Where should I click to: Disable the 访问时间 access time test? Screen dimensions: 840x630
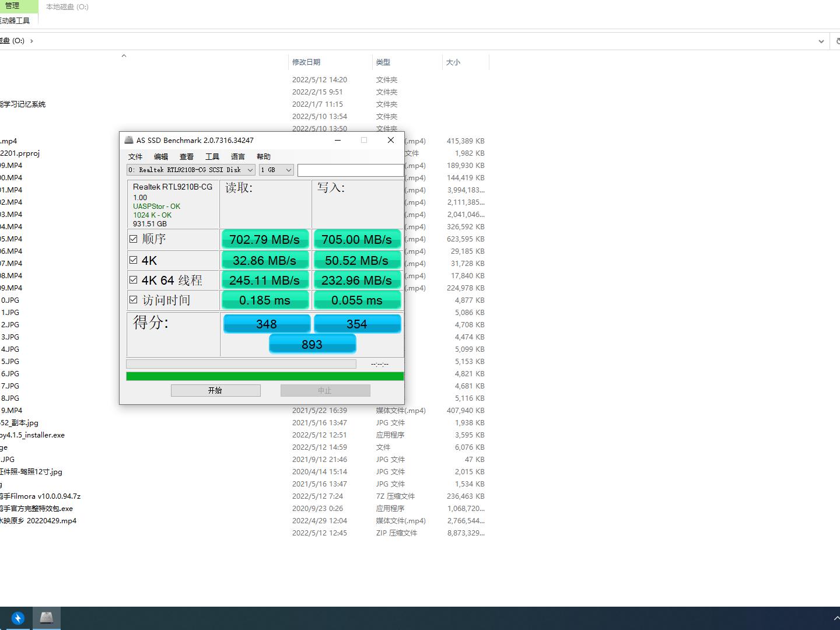click(x=134, y=300)
